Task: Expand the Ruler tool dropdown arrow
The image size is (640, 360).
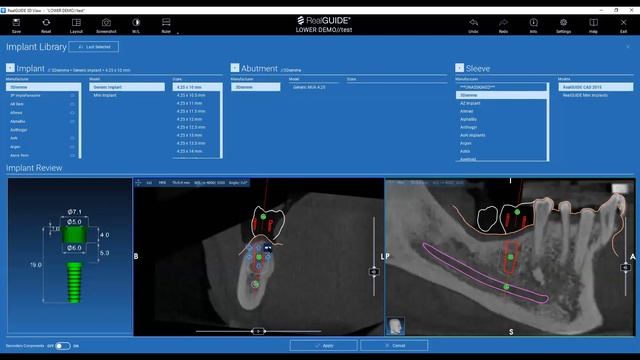Action: point(178,32)
